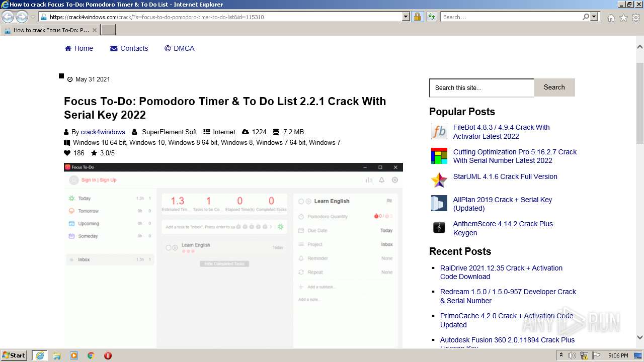Open the Autodesk Fusion 360 Crack link
Screen dimensions: 644x362
click(x=507, y=343)
